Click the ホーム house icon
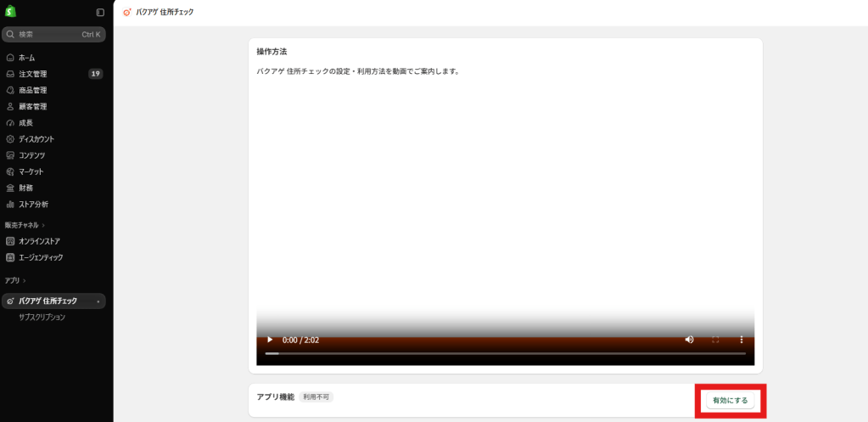Viewport: 868px width, 422px height. [x=10, y=58]
